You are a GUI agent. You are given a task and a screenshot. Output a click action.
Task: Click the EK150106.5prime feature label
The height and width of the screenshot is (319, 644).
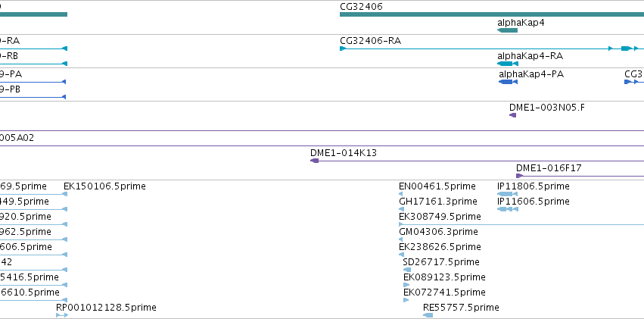tap(104, 186)
